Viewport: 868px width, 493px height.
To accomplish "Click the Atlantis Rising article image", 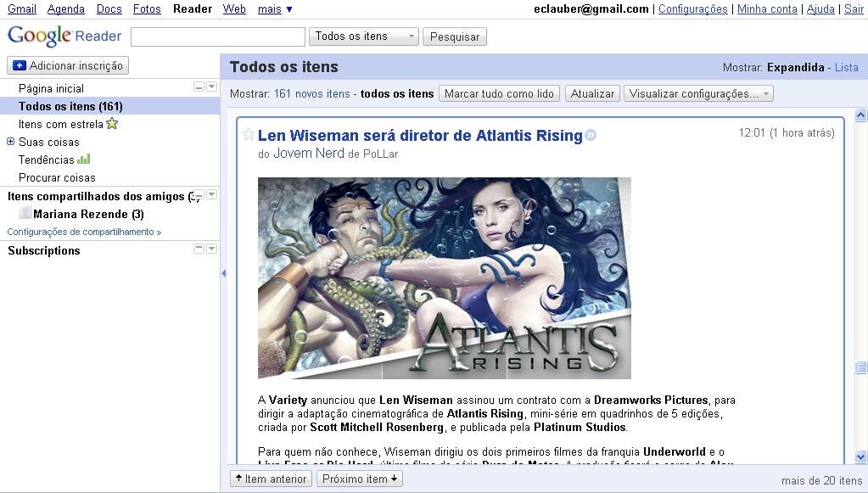I will 445,277.
